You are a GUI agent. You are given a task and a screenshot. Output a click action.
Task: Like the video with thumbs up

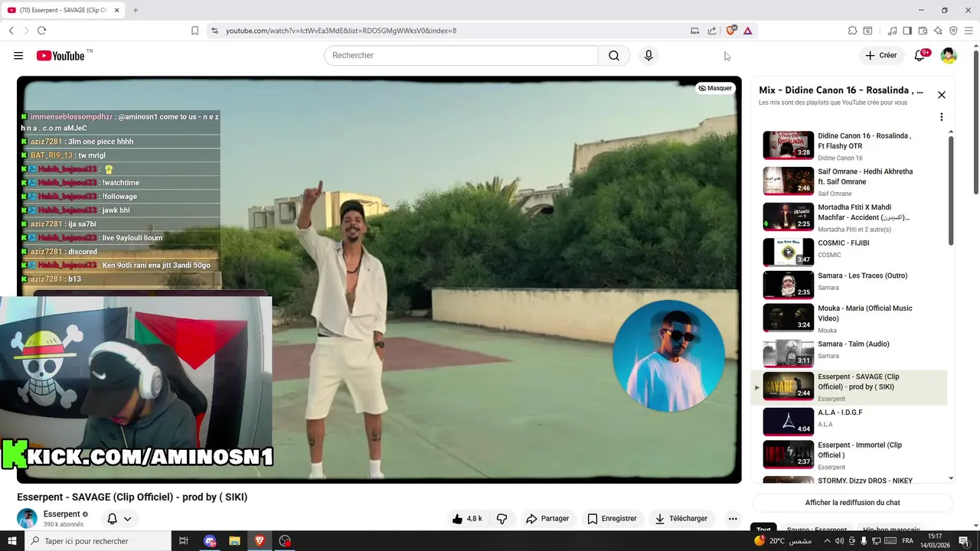(467, 519)
